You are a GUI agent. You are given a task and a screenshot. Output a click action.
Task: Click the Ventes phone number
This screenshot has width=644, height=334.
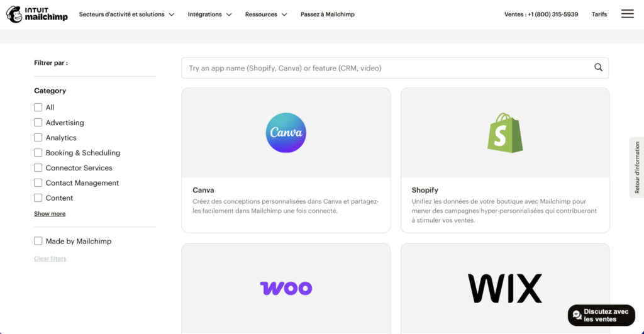coord(541,14)
